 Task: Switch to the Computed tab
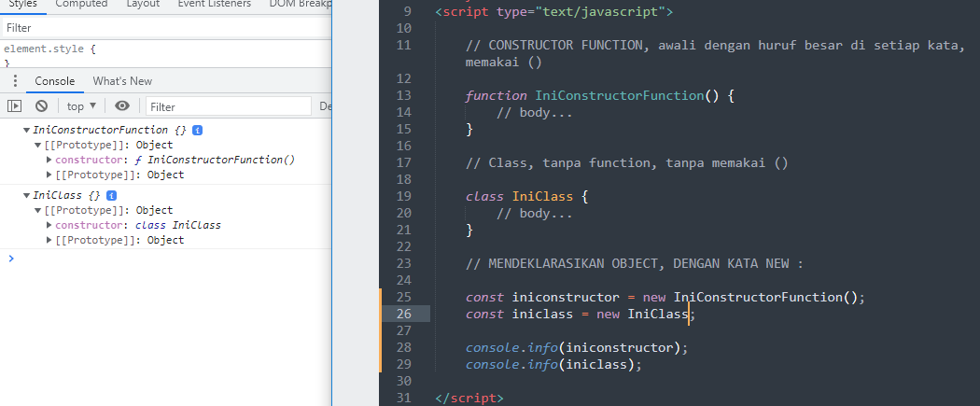[x=81, y=5]
